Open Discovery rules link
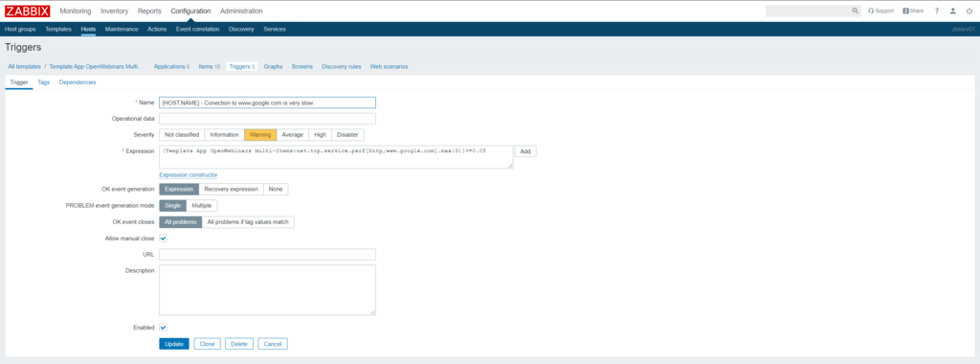Screen dimensions: 980x364 pos(342,66)
